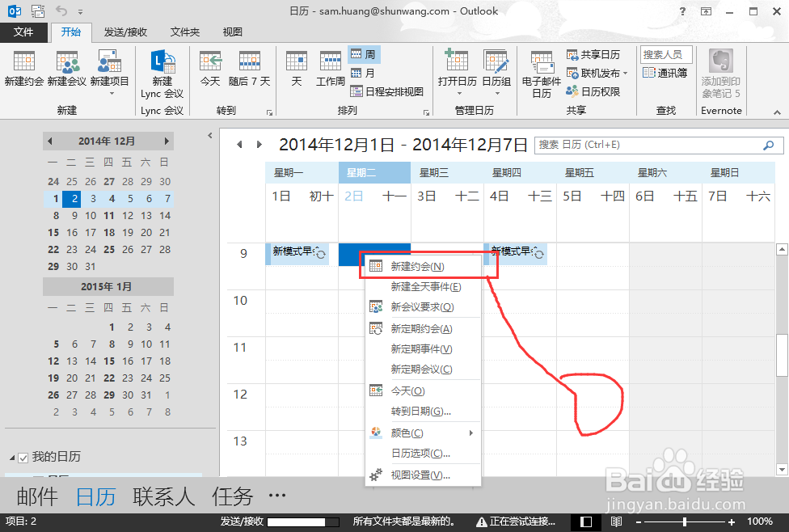Screen dimensions: 789x532
Task: Click the zoom out minus button
Action: pyautogui.click(x=639, y=522)
